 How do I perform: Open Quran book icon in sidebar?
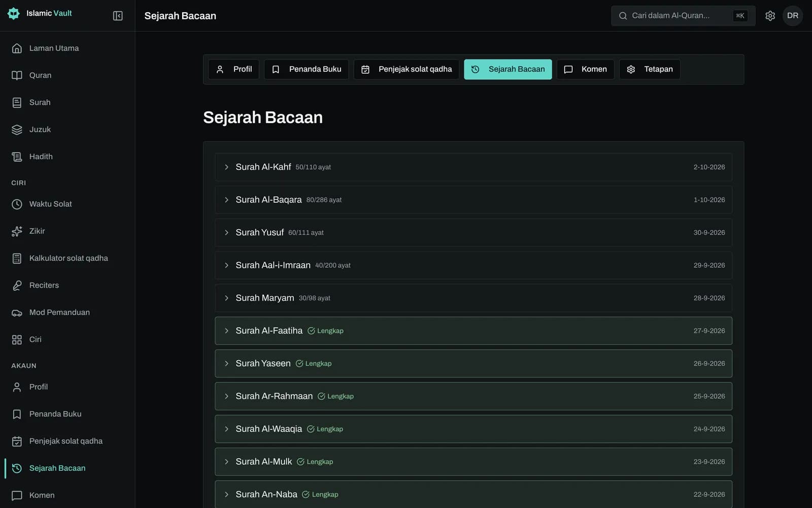click(17, 75)
